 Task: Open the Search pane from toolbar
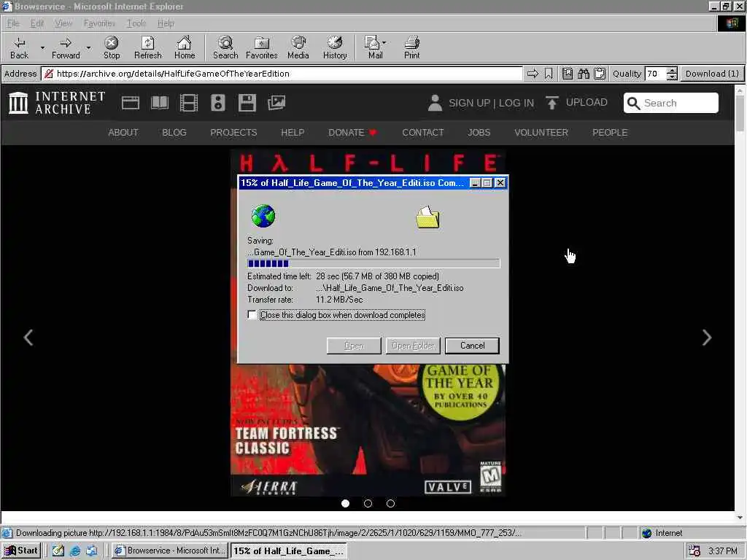pyautogui.click(x=225, y=48)
